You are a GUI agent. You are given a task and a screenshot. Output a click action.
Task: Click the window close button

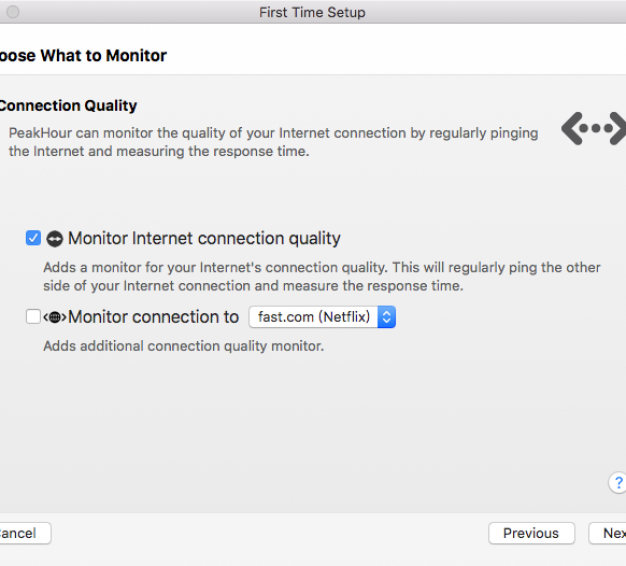click(x=13, y=12)
